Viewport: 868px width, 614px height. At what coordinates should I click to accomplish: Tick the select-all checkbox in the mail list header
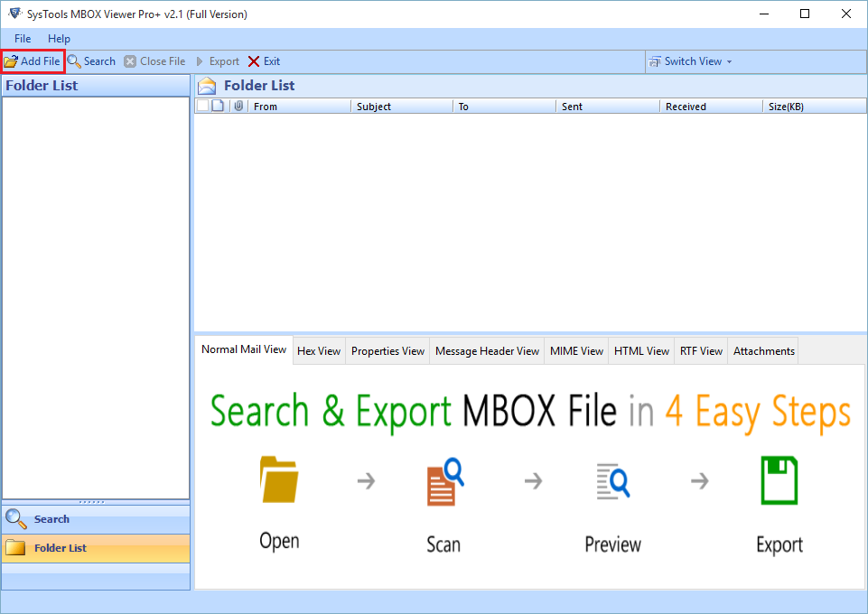203,106
